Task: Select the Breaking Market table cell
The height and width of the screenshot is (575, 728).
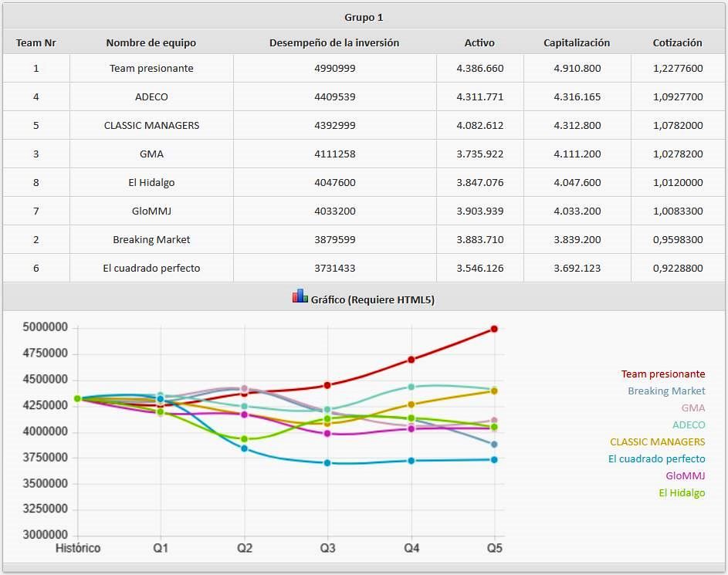Action: (x=151, y=239)
